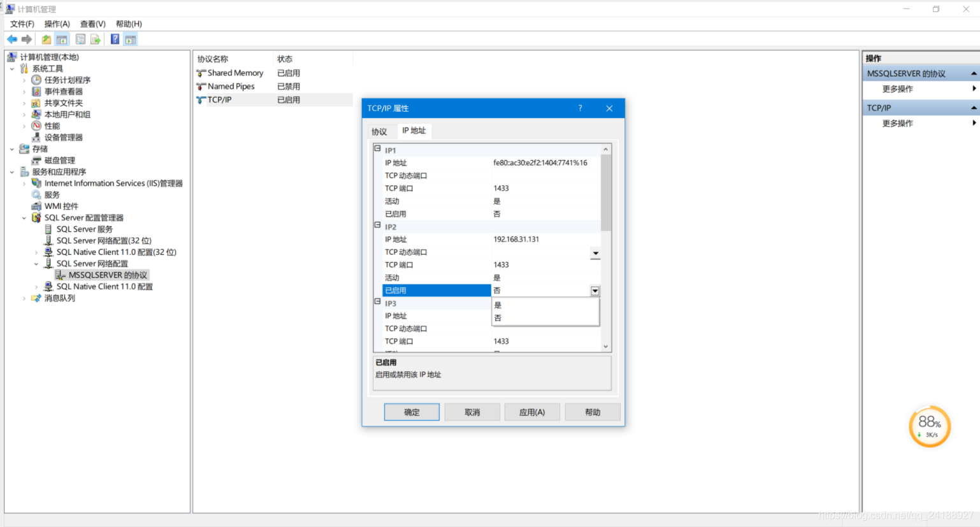
Task: Choose 否 in the open dropdown list
Action: pos(545,318)
